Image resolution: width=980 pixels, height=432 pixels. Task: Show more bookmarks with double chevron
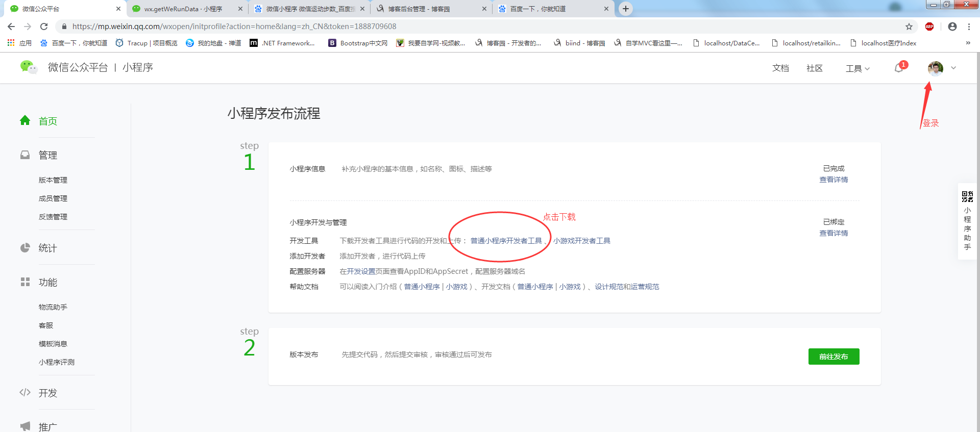968,43
